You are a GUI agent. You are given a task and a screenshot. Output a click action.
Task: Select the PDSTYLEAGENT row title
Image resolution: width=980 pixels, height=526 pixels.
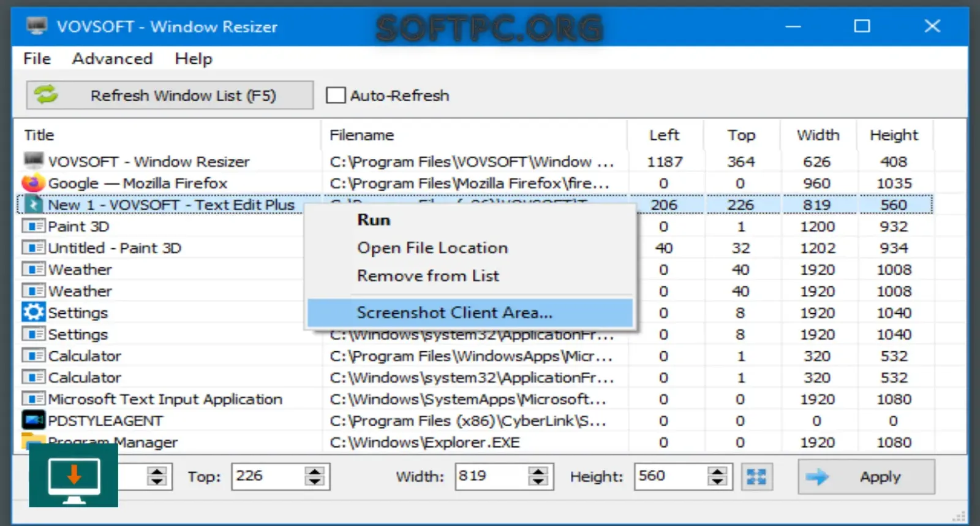(x=105, y=421)
